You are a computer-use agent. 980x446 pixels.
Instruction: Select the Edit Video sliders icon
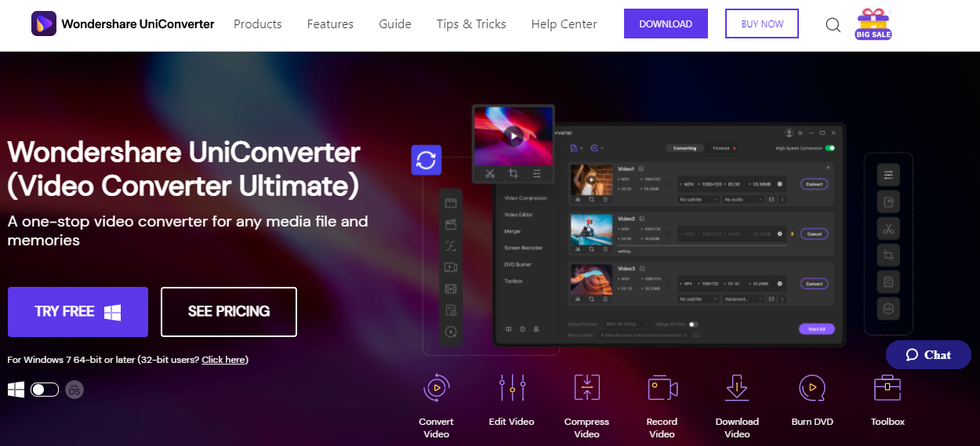(x=511, y=388)
